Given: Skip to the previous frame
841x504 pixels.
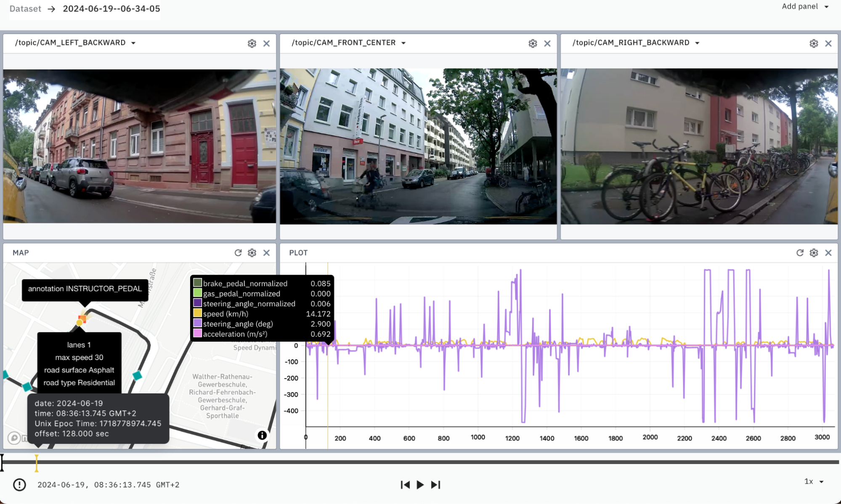Looking at the screenshot, I should click(405, 485).
